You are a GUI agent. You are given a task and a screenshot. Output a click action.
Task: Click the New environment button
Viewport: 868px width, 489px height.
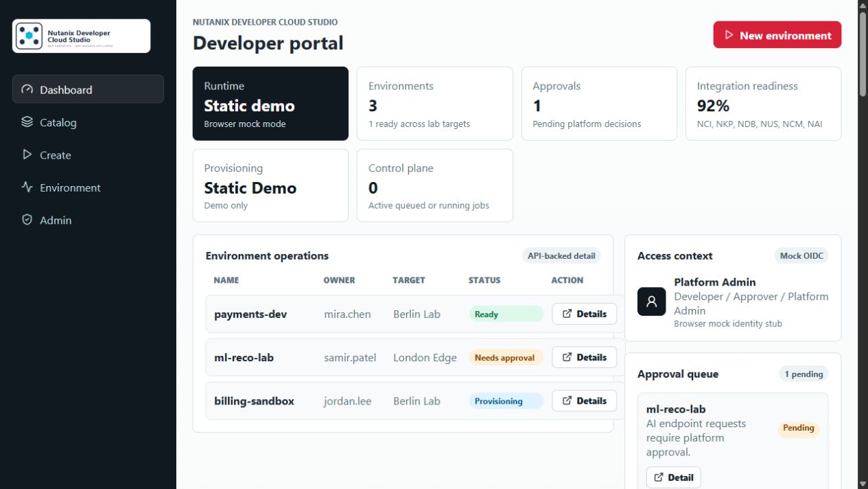pos(777,35)
